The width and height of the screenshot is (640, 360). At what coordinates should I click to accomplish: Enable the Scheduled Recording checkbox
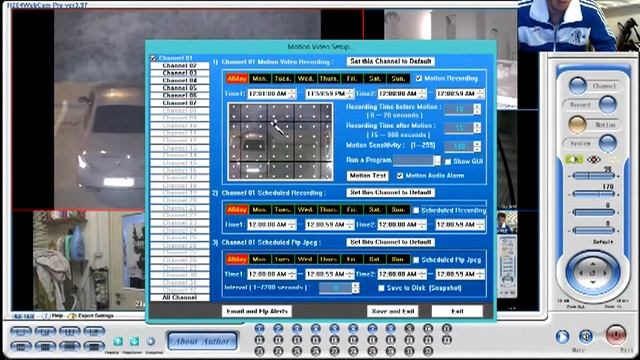pos(416,210)
